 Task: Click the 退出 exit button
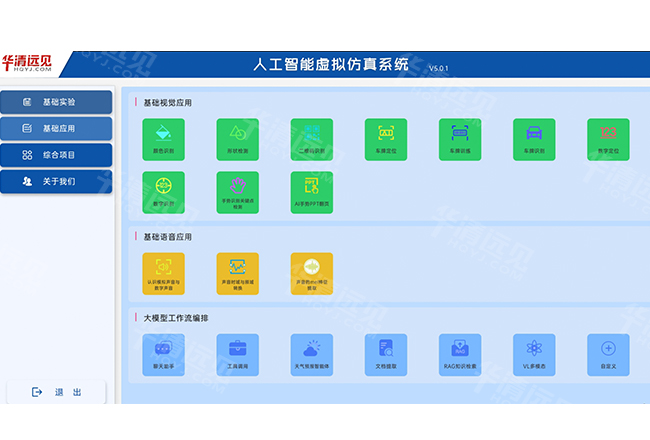pos(56,392)
